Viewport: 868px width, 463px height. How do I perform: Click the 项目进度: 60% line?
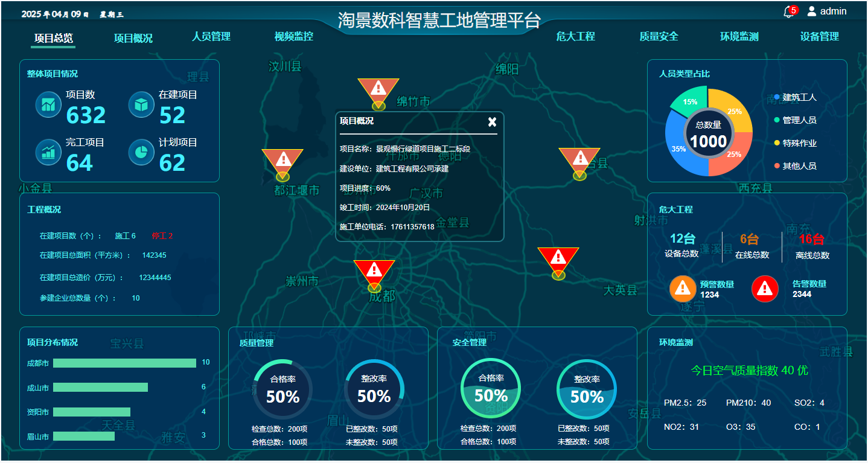click(365, 188)
